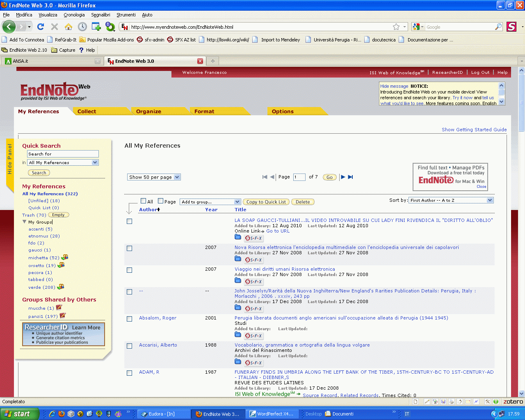Bookmark this page with the star
Screen dimensions: 525x420
pyautogui.click(x=396, y=27)
